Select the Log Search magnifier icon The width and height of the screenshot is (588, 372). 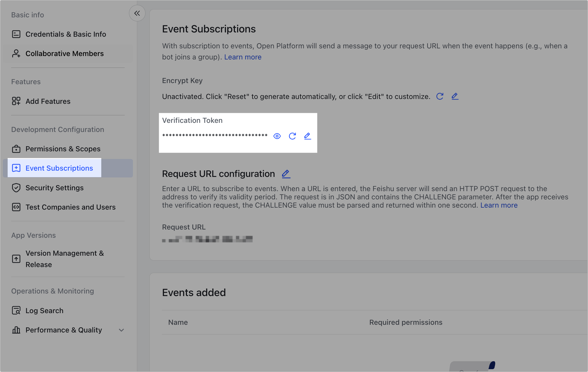click(x=16, y=310)
